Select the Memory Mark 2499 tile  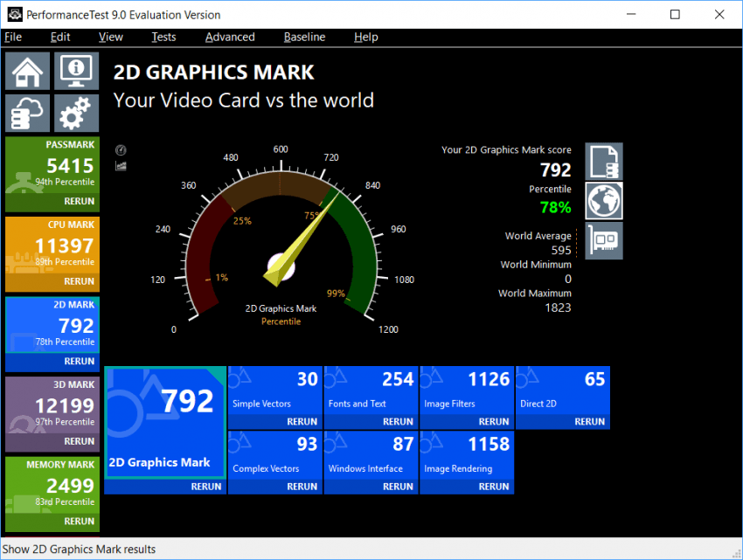click(x=52, y=485)
